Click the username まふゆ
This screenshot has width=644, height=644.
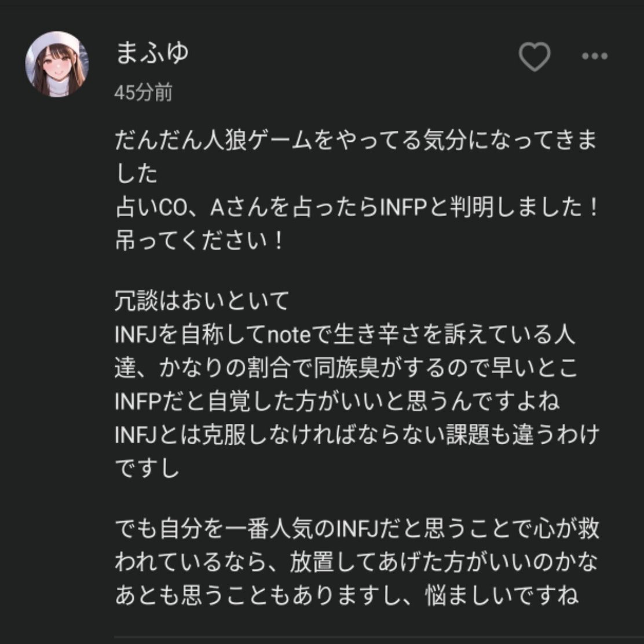152,53
